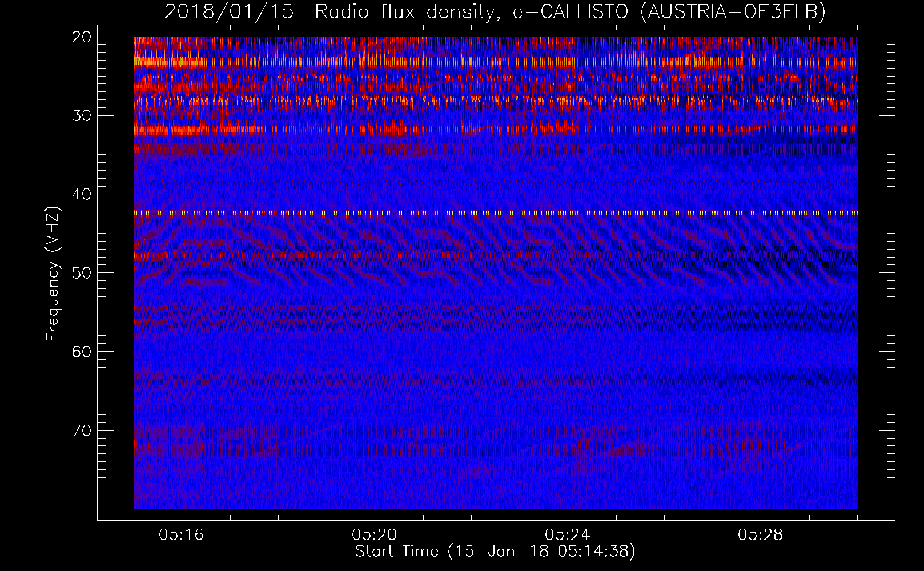Screen dimensions: 924x571
Task: Select the 30 frequency tick label
Action: 82,116
